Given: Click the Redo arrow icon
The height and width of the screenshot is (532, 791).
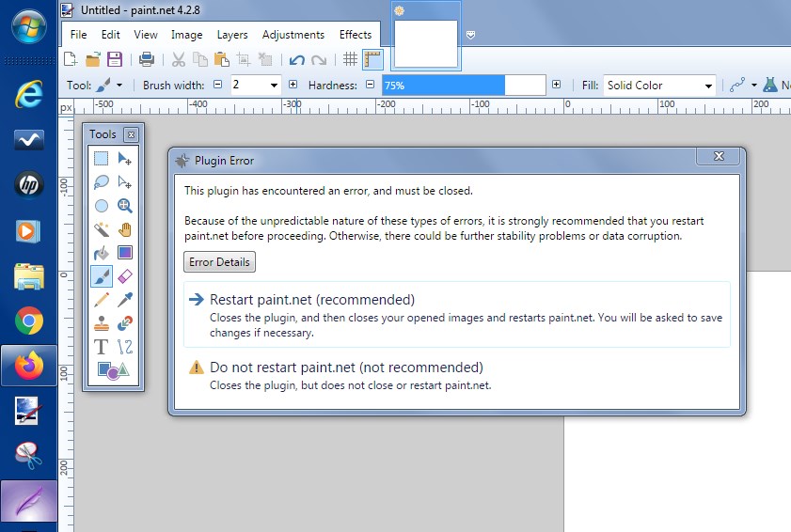Looking at the screenshot, I should tap(319, 59).
